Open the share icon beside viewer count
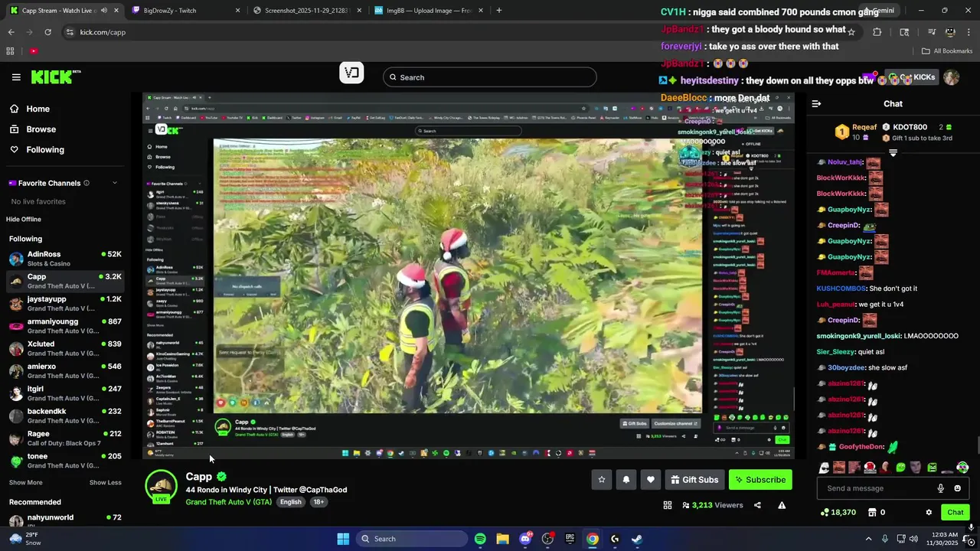980x551 pixels. pyautogui.click(x=757, y=505)
